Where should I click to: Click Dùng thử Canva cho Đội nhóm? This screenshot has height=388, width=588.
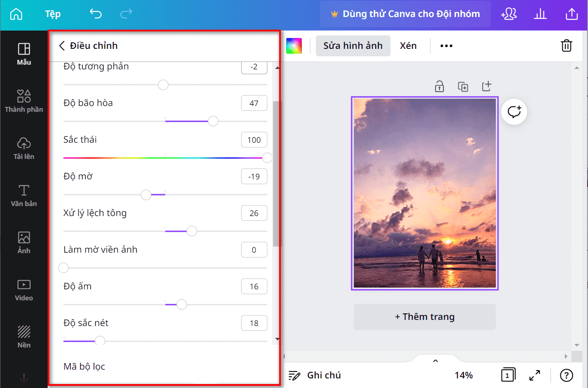405,14
